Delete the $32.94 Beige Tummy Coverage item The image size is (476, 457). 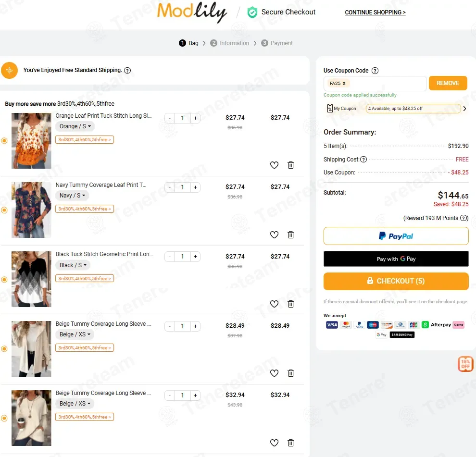tap(291, 443)
